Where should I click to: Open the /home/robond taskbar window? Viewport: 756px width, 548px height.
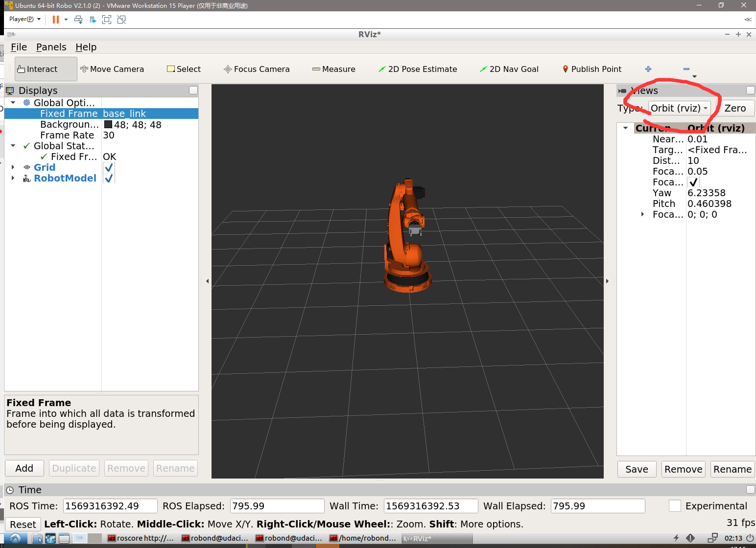click(x=363, y=538)
